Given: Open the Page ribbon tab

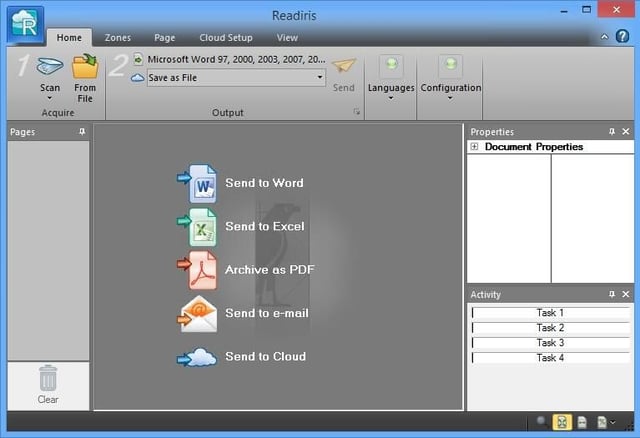Looking at the screenshot, I should (164, 38).
